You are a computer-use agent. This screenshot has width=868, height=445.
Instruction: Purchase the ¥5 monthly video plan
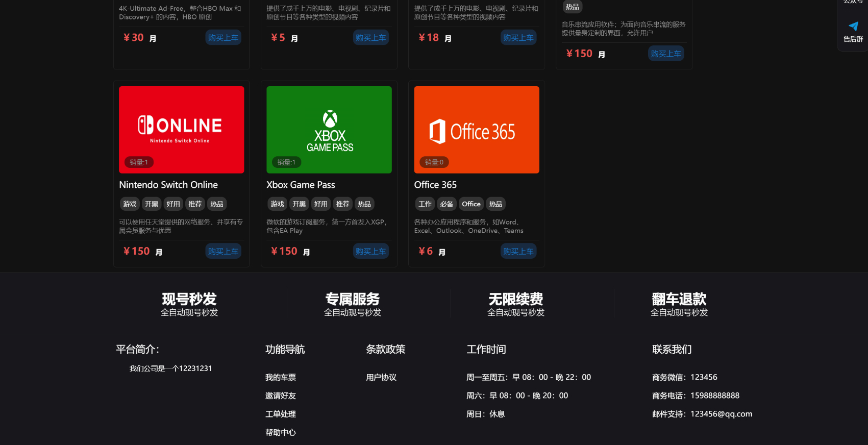pyautogui.click(x=370, y=38)
